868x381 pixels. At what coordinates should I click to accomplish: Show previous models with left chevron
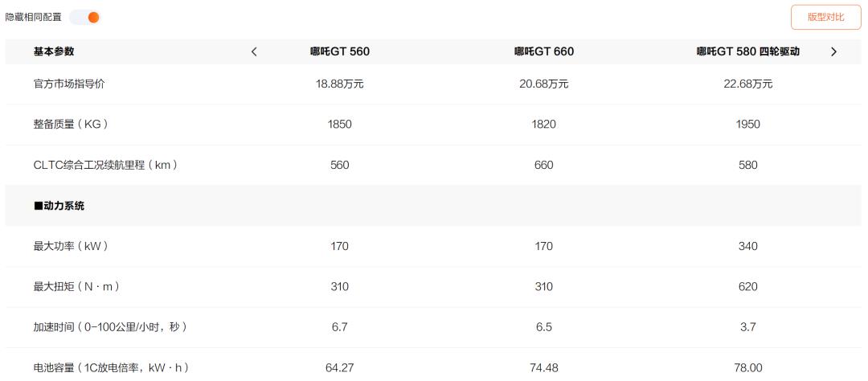point(254,52)
